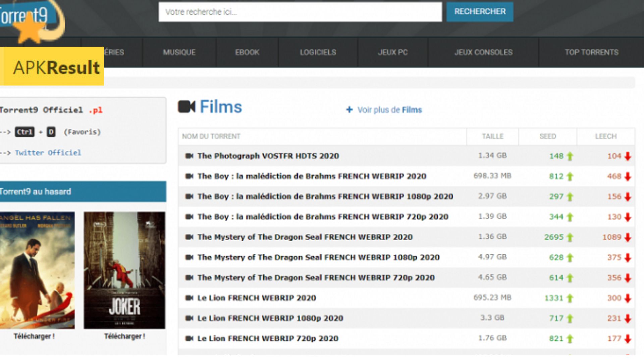The image size is (644, 362).
Task: Click the Joker movie poster
Action: tap(124, 270)
